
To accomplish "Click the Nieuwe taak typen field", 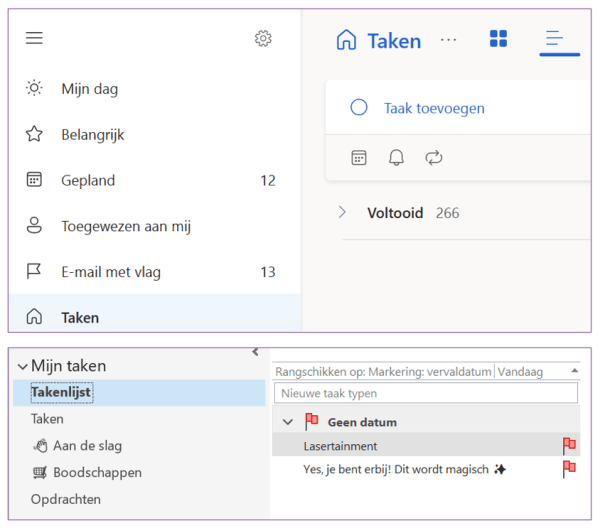I will (426, 393).
